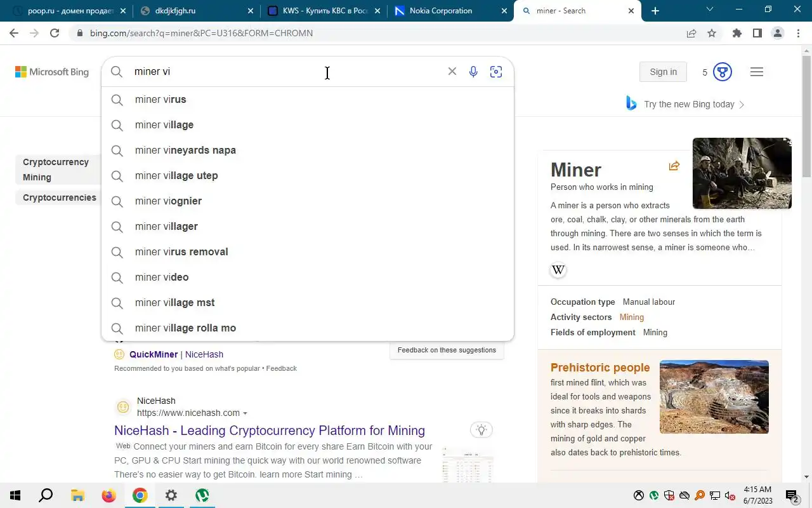Open Microsoft Rewards medal icon
The image size is (812, 508).
click(x=723, y=72)
